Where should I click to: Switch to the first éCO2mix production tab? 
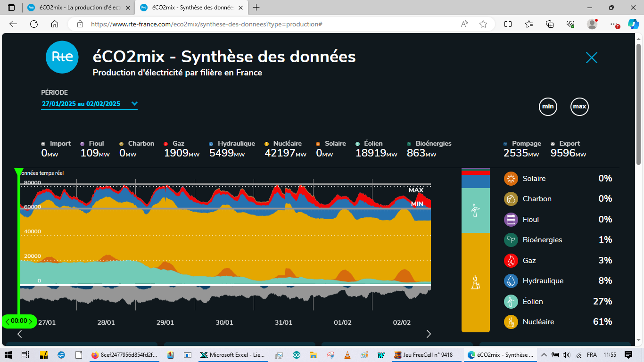click(75, 8)
